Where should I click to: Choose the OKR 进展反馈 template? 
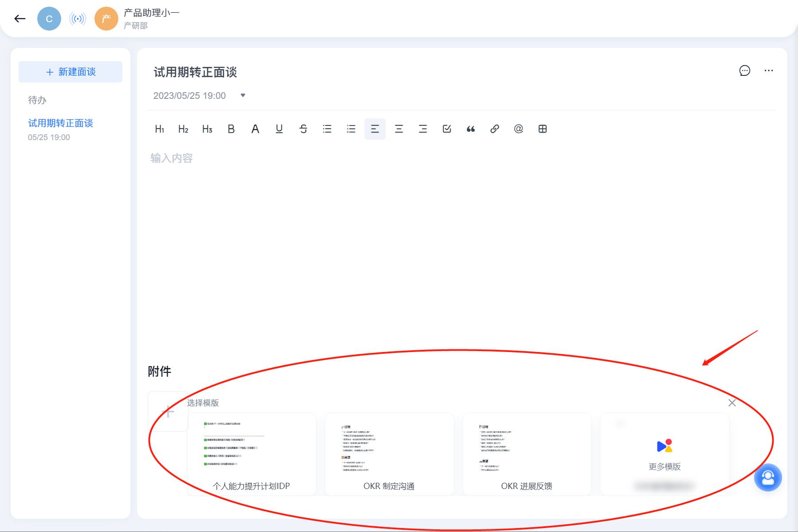click(527, 454)
